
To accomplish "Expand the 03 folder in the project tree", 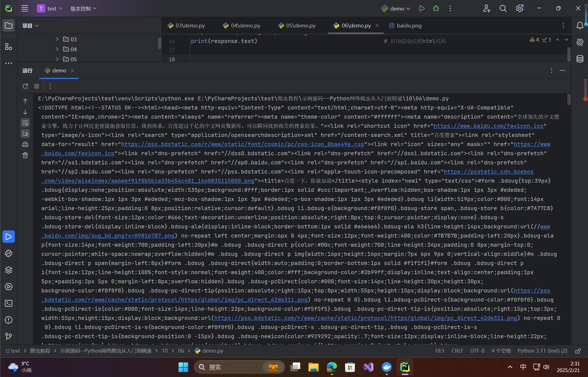I will (57, 39).
